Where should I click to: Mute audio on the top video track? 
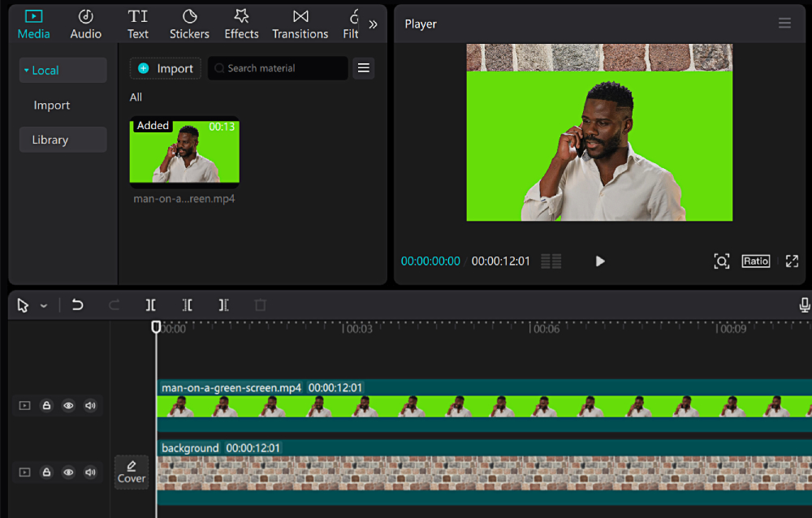(89, 405)
